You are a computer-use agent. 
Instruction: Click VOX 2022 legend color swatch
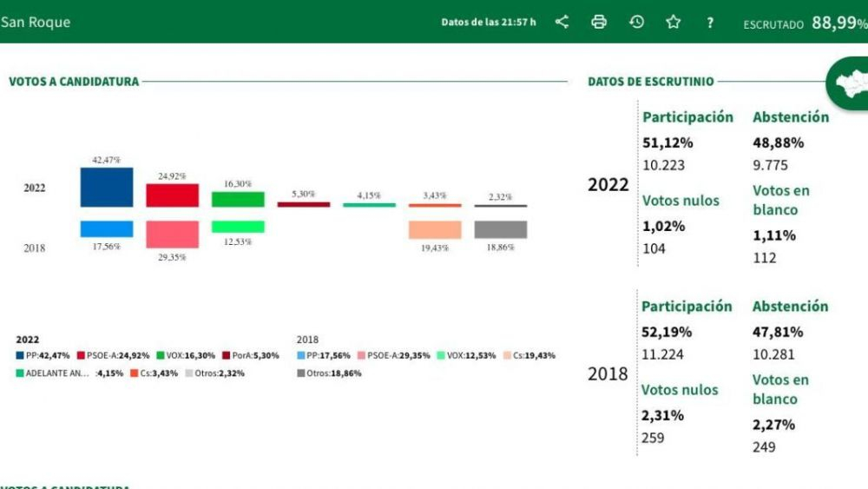click(161, 355)
